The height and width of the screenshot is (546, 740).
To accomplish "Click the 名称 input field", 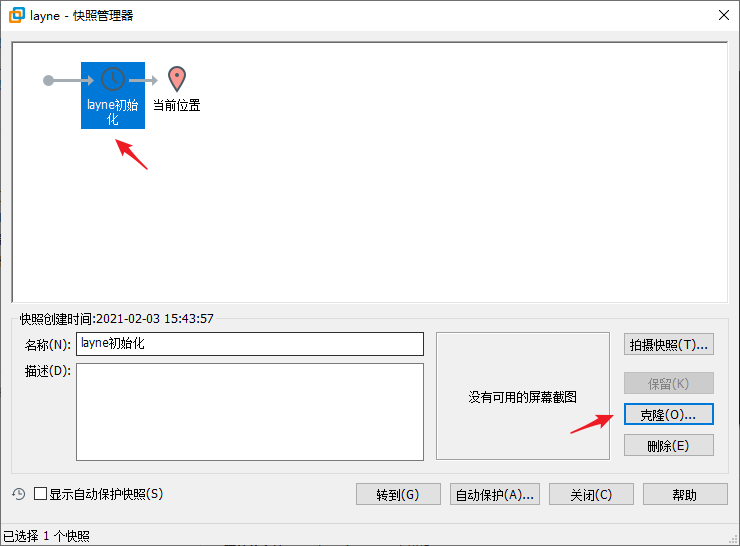I will tap(249, 344).
